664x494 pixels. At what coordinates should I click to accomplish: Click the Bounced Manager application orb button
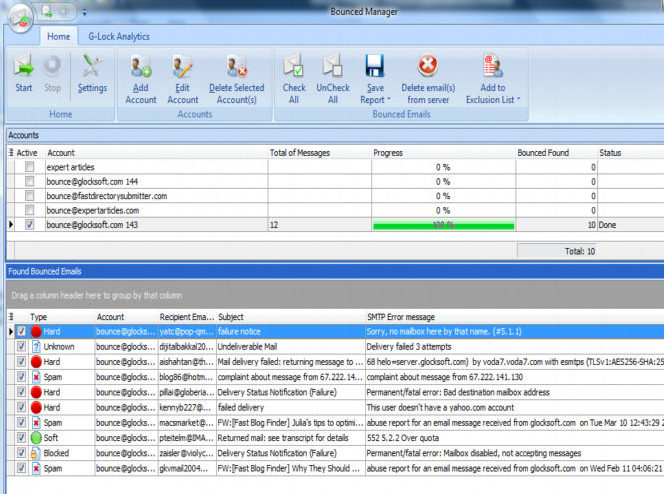21,18
